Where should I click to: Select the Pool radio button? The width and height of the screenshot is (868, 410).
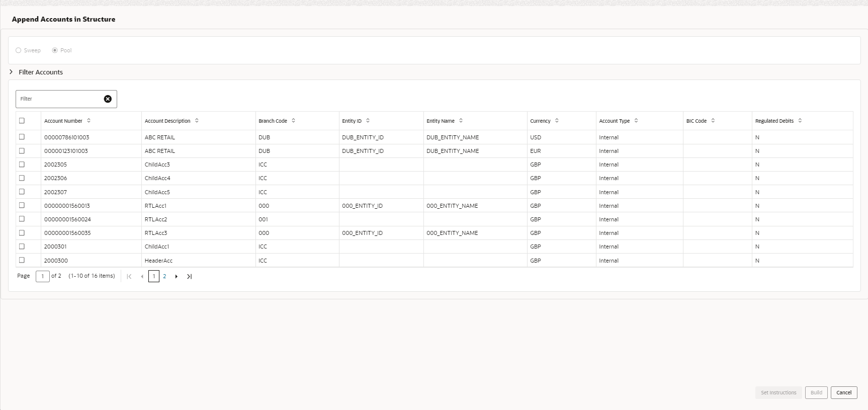point(55,50)
